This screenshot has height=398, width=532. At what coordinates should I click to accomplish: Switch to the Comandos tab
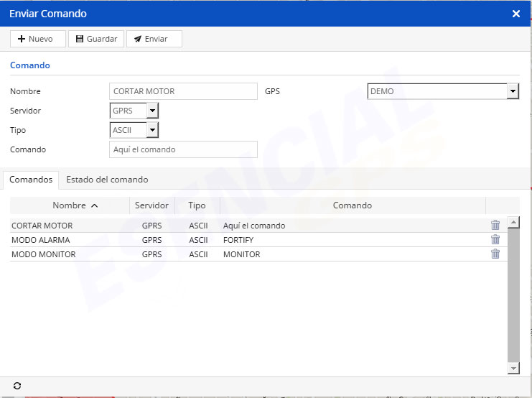(x=31, y=180)
